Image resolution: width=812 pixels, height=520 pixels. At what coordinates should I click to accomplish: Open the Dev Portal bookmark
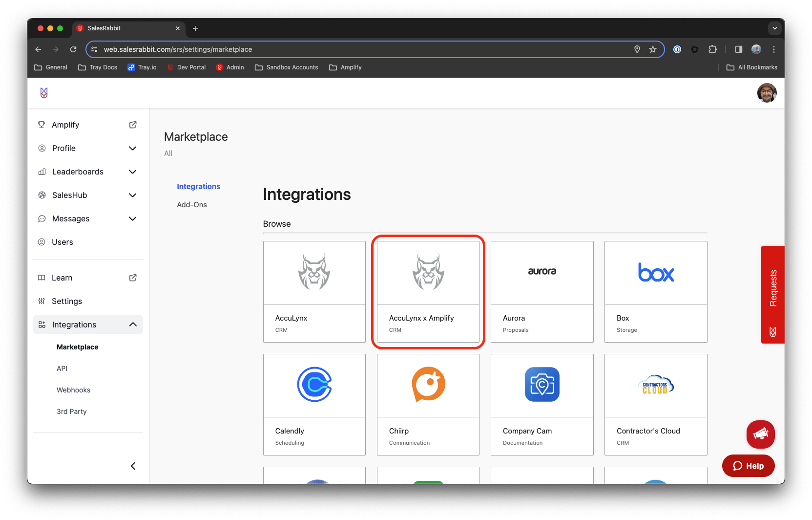pyautogui.click(x=187, y=67)
